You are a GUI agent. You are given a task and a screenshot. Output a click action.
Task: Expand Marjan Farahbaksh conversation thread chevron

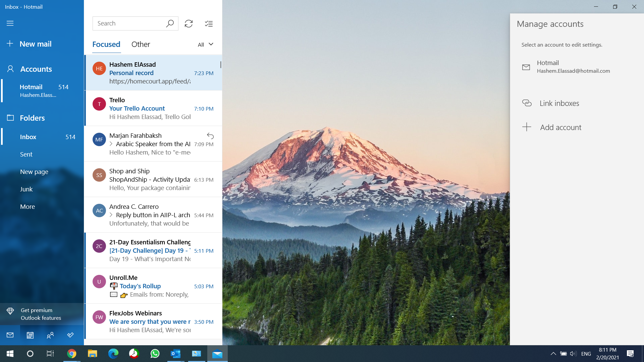coord(111,144)
